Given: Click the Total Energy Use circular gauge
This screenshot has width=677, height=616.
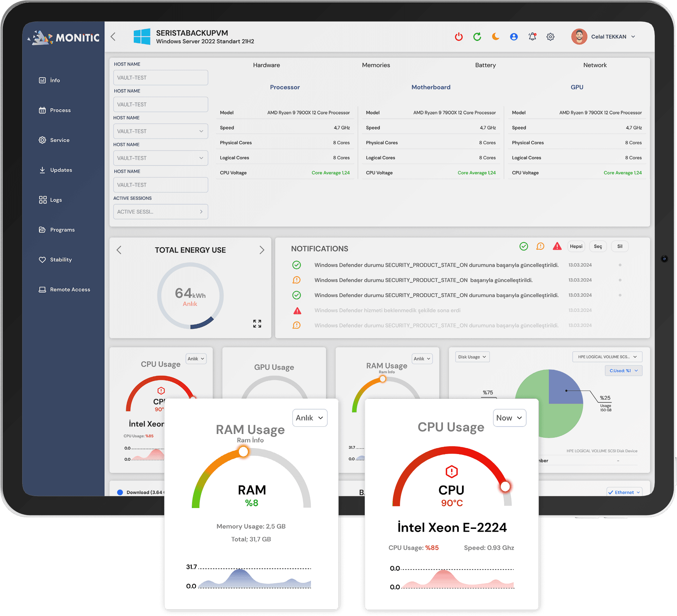Looking at the screenshot, I should pos(190,296).
